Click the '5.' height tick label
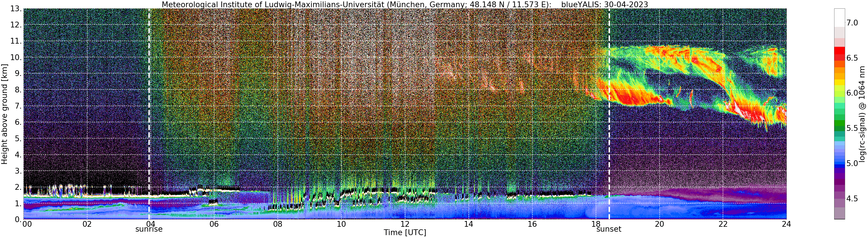Screen dimensions: 868x238 click(x=18, y=138)
